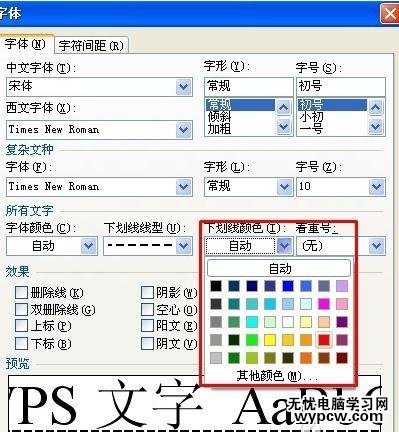This screenshot has width=399, height=432.
Task: Select highlighted 初号 in the 字号 list
Action: point(332,105)
